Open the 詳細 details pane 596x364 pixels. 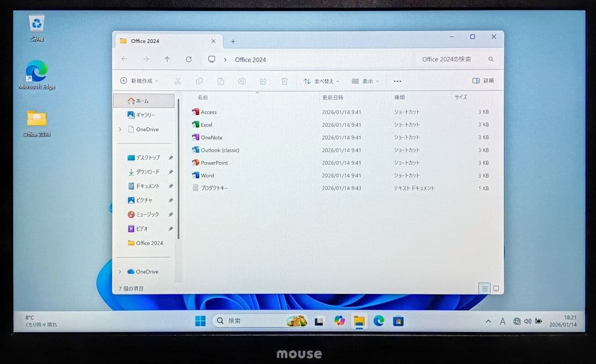pyautogui.click(x=482, y=81)
